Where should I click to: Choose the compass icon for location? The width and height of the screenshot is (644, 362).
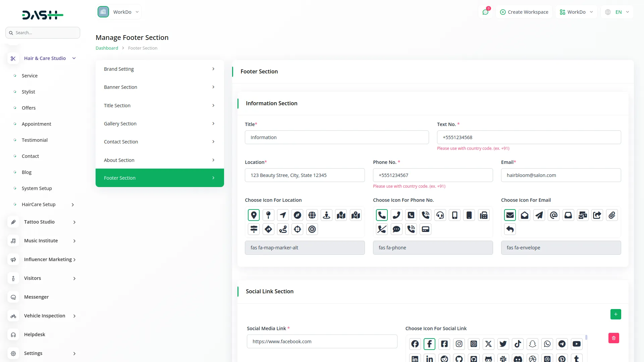[297, 215]
